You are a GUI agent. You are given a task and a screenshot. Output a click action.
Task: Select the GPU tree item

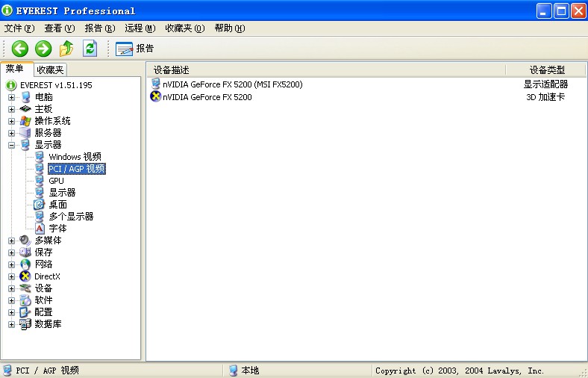click(x=56, y=181)
